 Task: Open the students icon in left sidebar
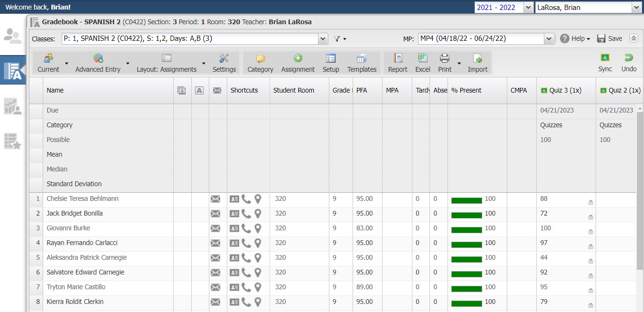point(13,36)
